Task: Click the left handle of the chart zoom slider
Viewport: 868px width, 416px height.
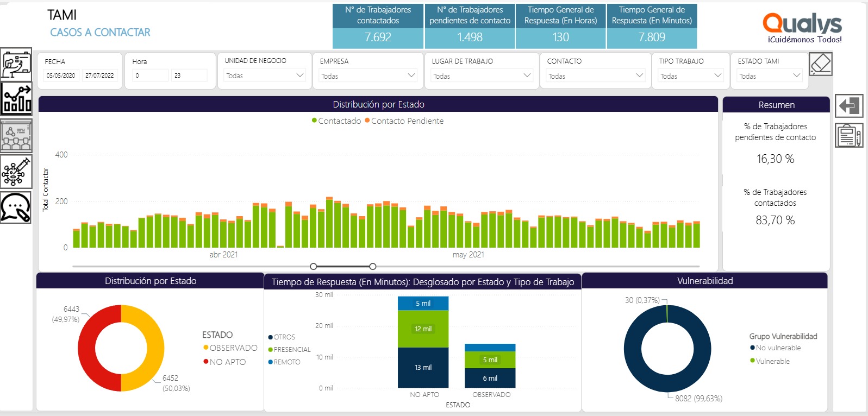Action: tap(313, 266)
